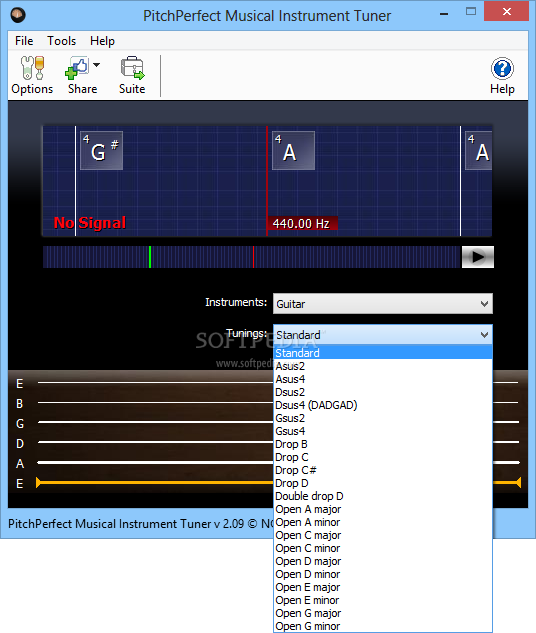
Task: Click the application icon in title bar
Action: (18, 15)
